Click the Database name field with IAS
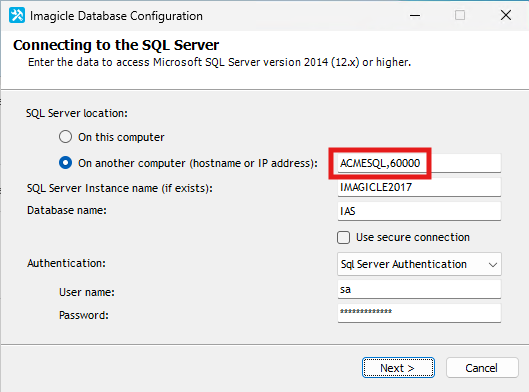 click(419, 211)
